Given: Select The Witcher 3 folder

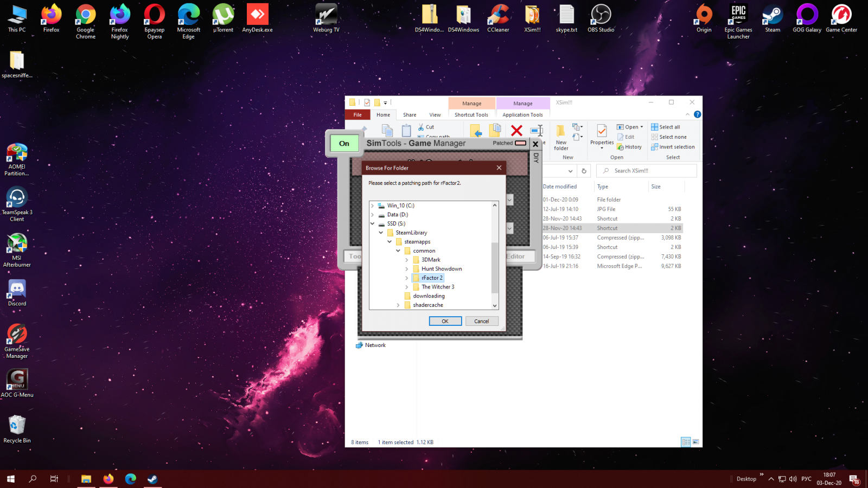Looking at the screenshot, I should (x=438, y=287).
